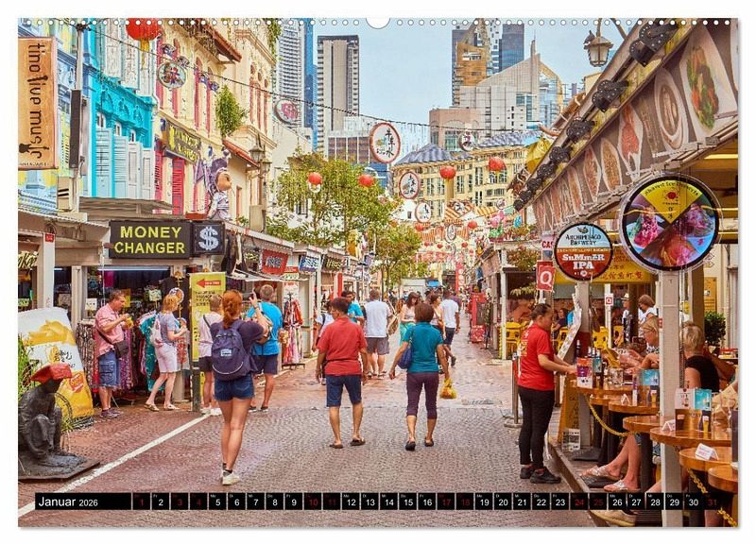Select day 22 in the calendar strip
The width and height of the screenshot is (756, 545).
(x=541, y=502)
